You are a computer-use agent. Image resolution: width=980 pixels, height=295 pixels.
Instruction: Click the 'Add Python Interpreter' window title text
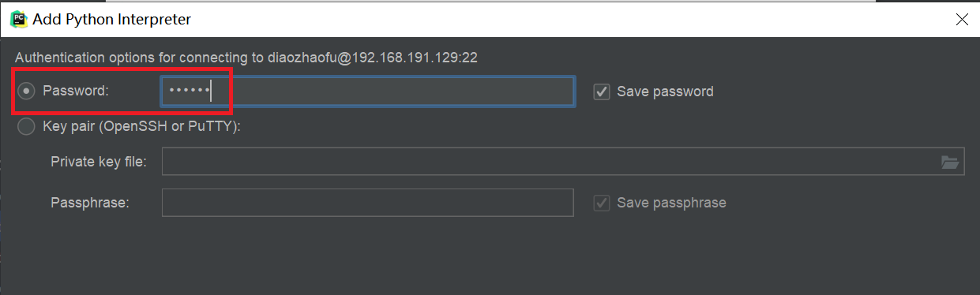tap(111, 20)
